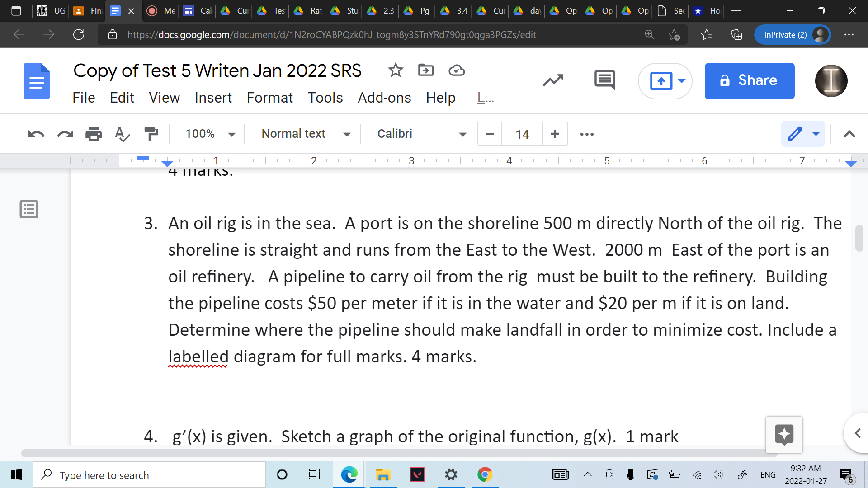The width and height of the screenshot is (868, 488).
Task: Redo the last edit
Action: coord(65,134)
